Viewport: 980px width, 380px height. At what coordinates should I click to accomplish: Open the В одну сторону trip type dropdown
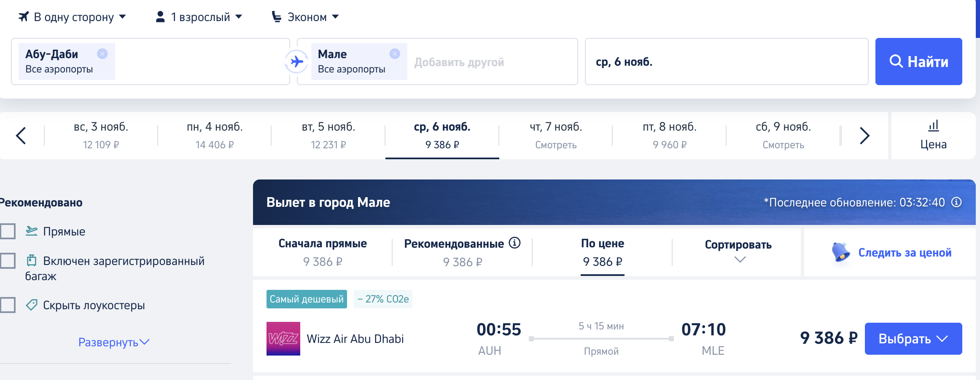pos(72,17)
